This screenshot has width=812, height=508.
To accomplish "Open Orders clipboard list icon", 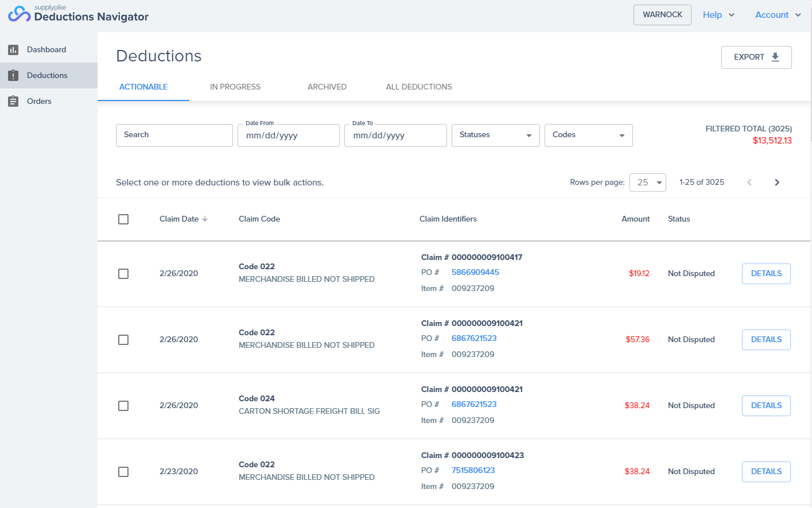I will pos(13,101).
